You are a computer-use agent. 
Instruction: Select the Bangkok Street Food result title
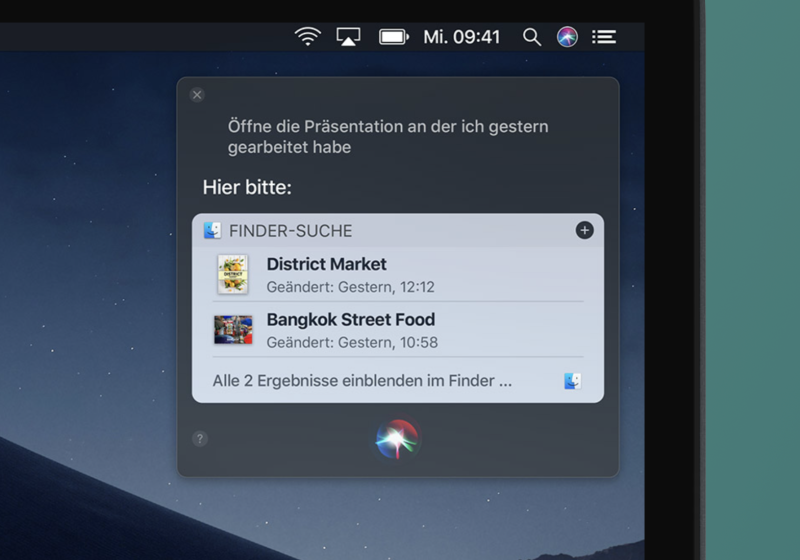[x=350, y=320]
